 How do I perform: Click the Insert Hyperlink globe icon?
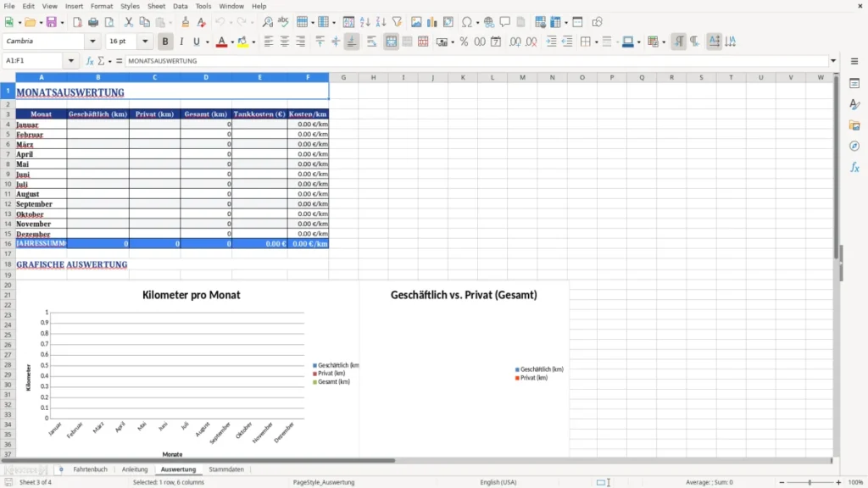[489, 22]
